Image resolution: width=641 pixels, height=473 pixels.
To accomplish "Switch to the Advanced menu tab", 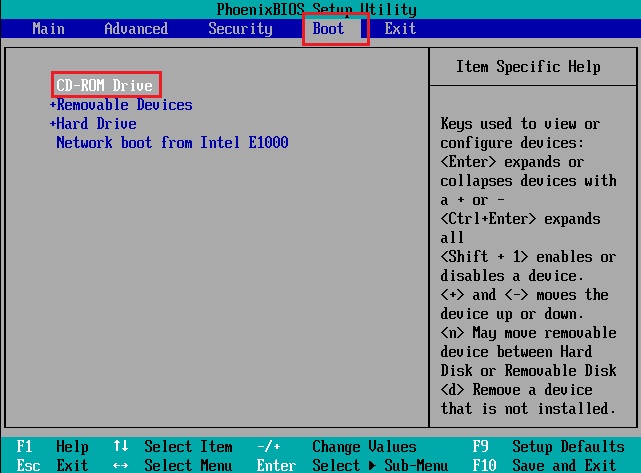I will point(136,29).
